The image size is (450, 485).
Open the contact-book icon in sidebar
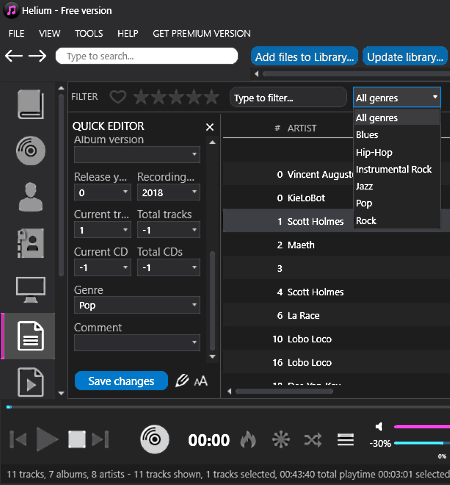click(30, 243)
